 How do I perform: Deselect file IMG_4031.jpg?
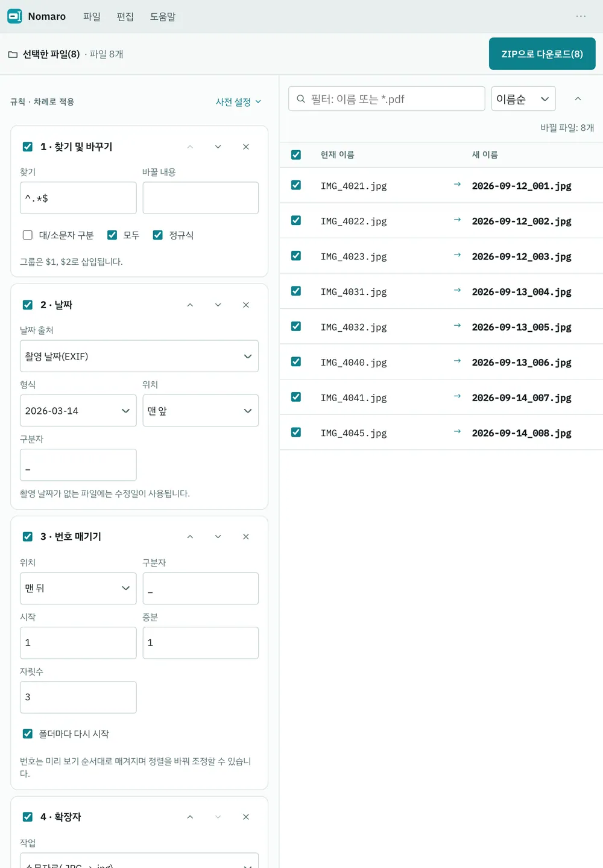coord(296,291)
